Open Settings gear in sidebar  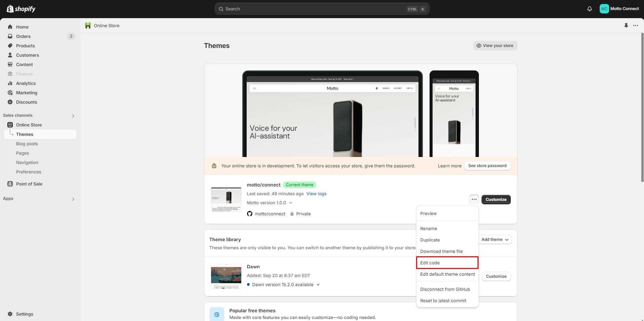click(x=24, y=314)
